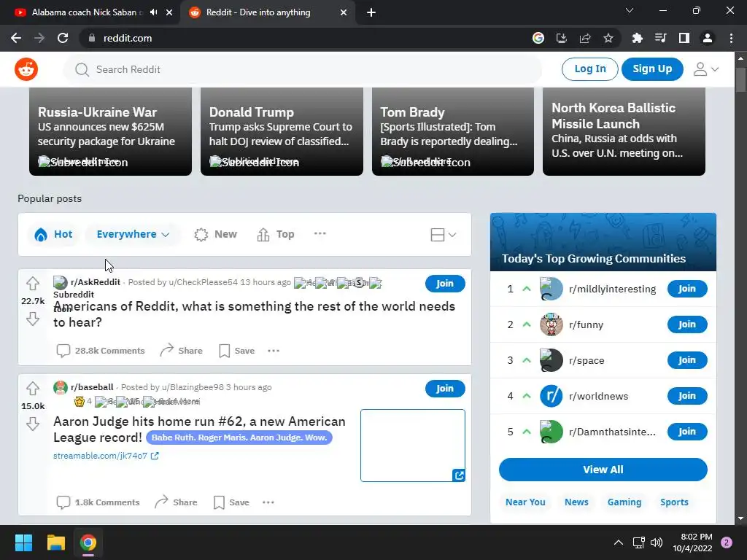Open 28.8k Comments on AskReddit post
The image size is (747, 560).
(101, 351)
